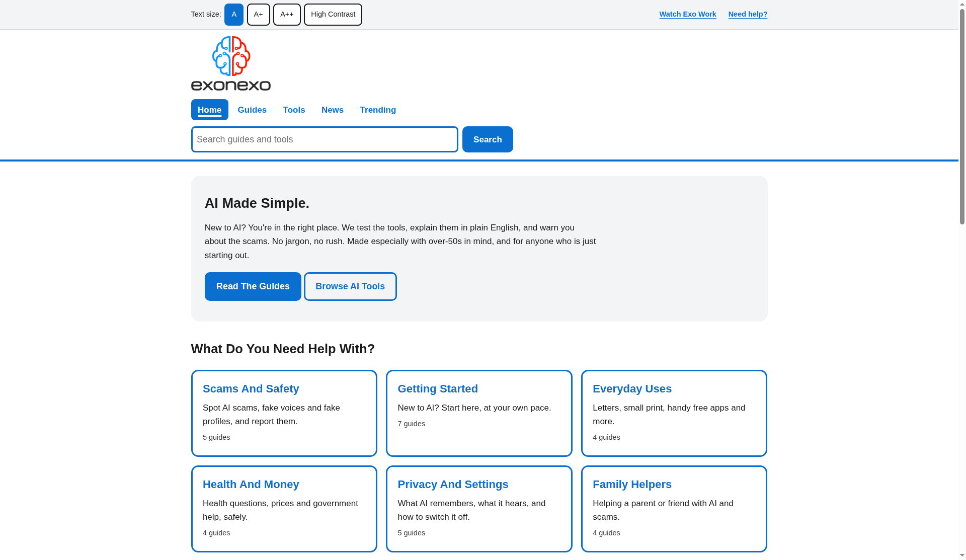Click the scrollbar up arrow
This screenshot has width=966, height=560.
962,4
